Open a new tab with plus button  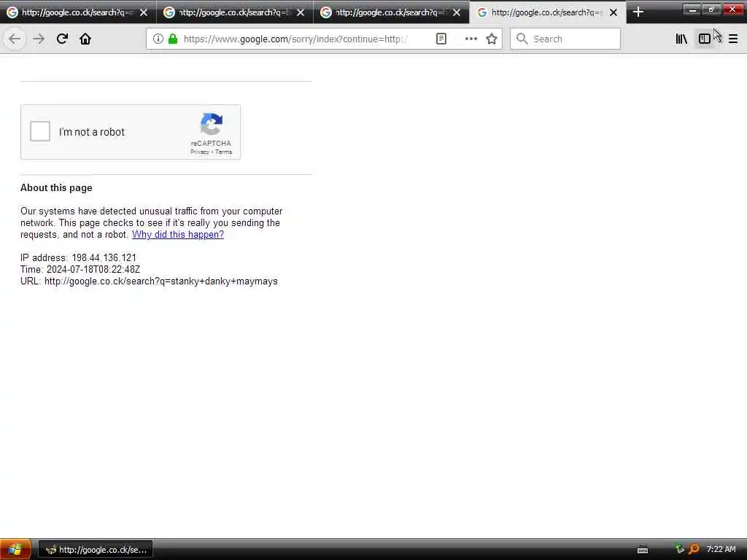[638, 12]
